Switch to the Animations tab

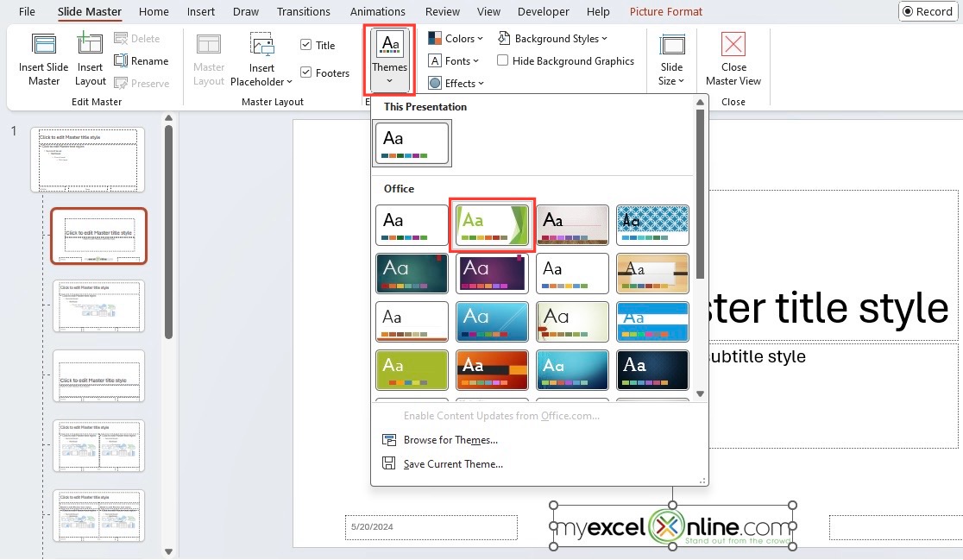(378, 12)
